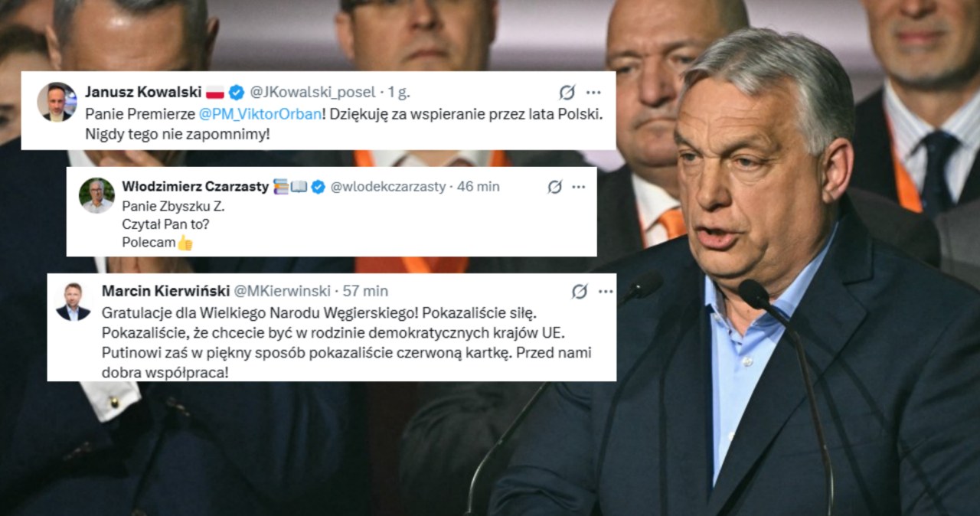The width and height of the screenshot is (980, 516).
Task: Open the '46 min' timestamp on Czarzasty's tweet
Action: (478, 187)
